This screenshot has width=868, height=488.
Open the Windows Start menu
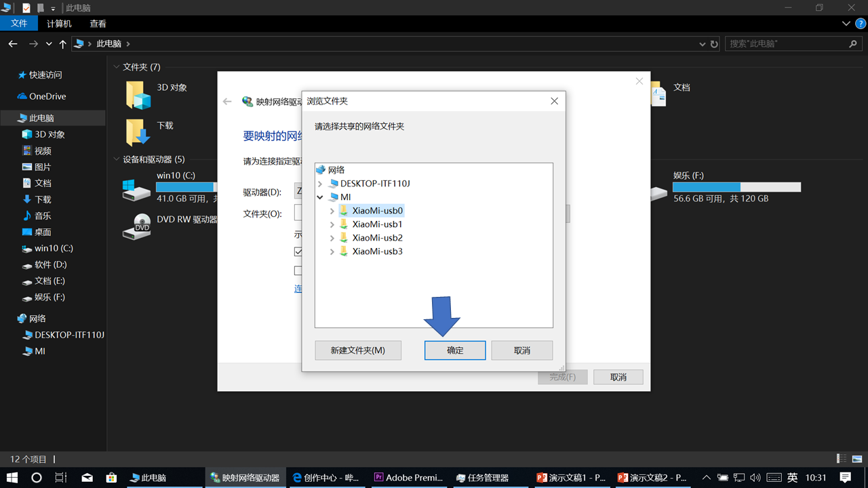(x=12, y=478)
